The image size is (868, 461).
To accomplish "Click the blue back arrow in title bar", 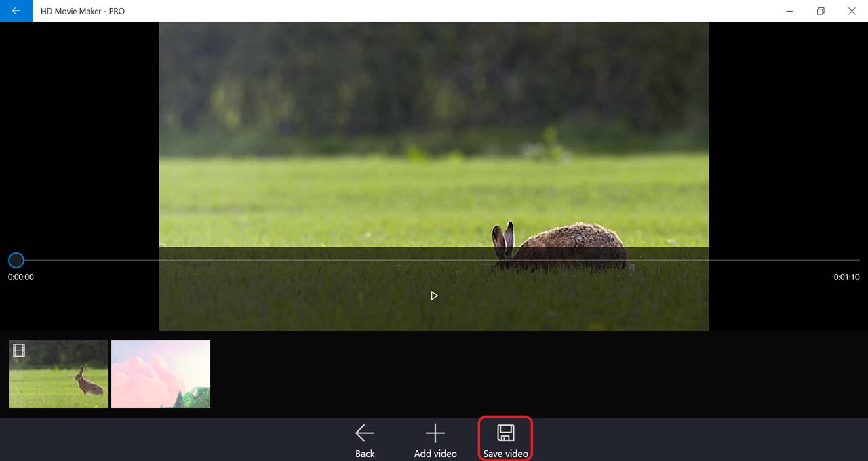I will pyautogui.click(x=16, y=11).
